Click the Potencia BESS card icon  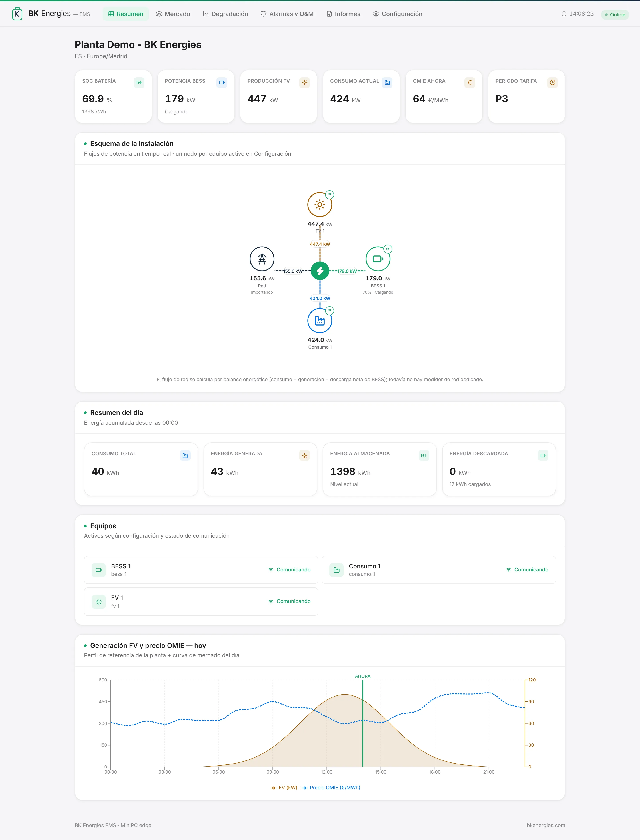click(x=222, y=82)
